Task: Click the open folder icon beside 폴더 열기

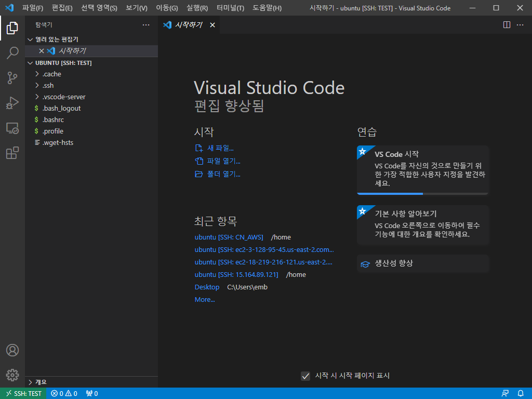Action: (x=199, y=174)
